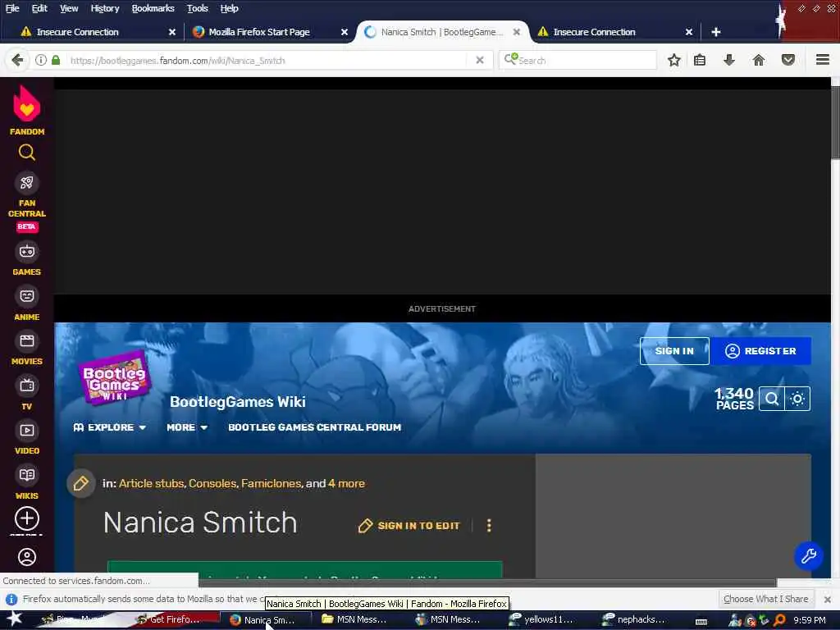Open Fan Central rocket icon

27,183
